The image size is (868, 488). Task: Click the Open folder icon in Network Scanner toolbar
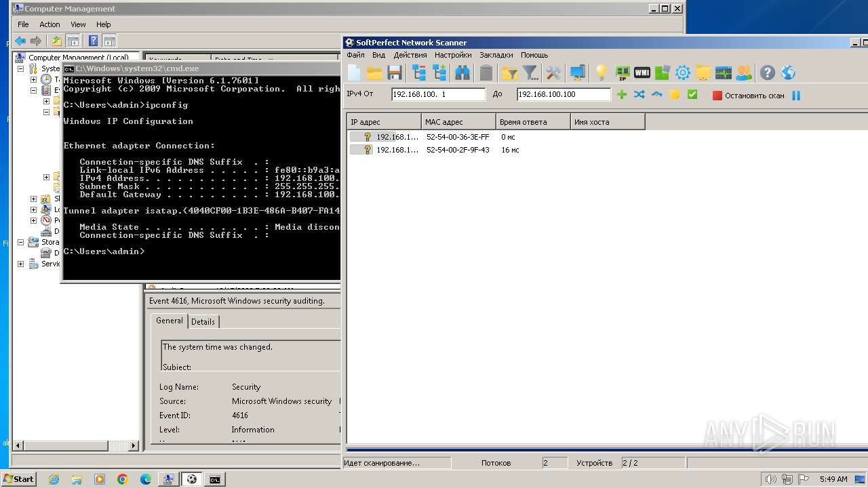[374, 73]
